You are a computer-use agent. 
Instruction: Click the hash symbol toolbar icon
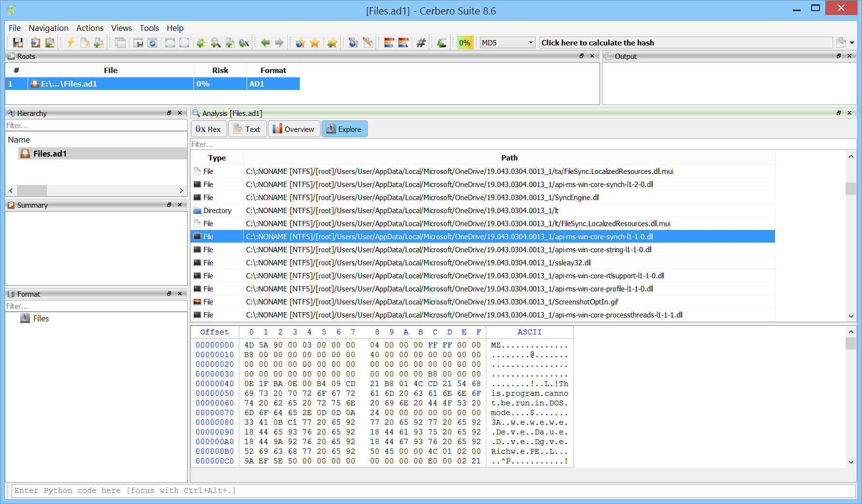click(x=421, y=43)
